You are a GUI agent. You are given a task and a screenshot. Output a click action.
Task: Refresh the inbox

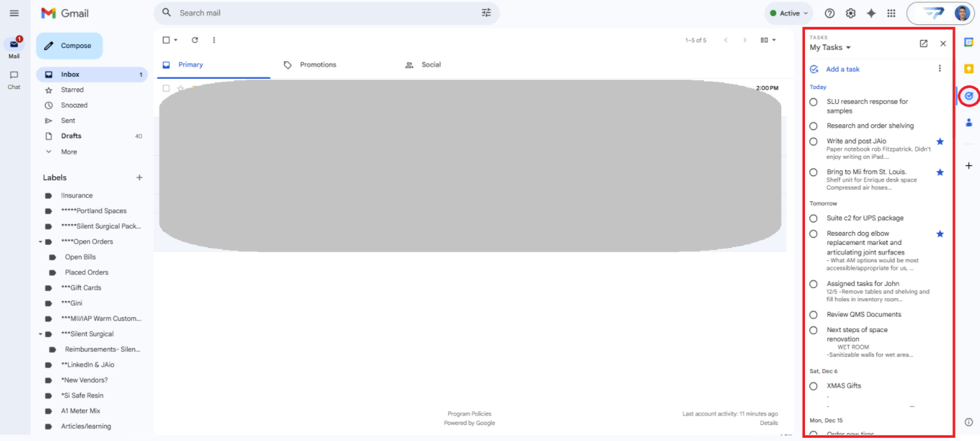195,40
